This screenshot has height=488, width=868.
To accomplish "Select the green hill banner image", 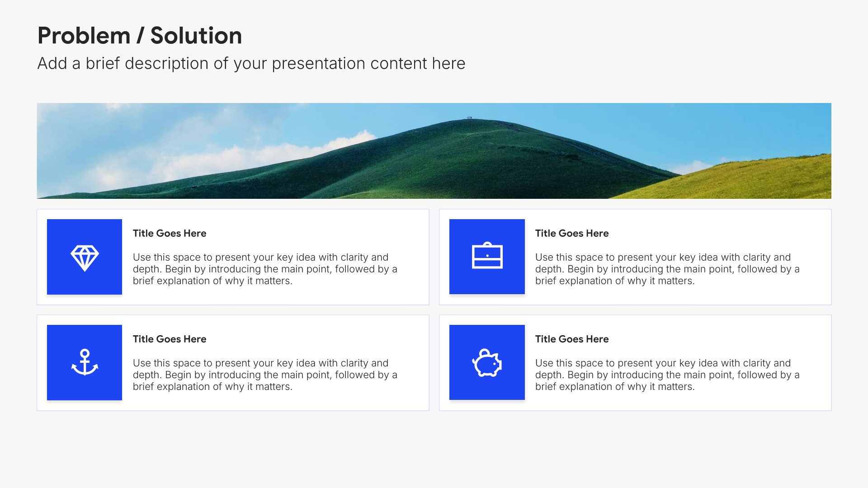I will (434, 151).
